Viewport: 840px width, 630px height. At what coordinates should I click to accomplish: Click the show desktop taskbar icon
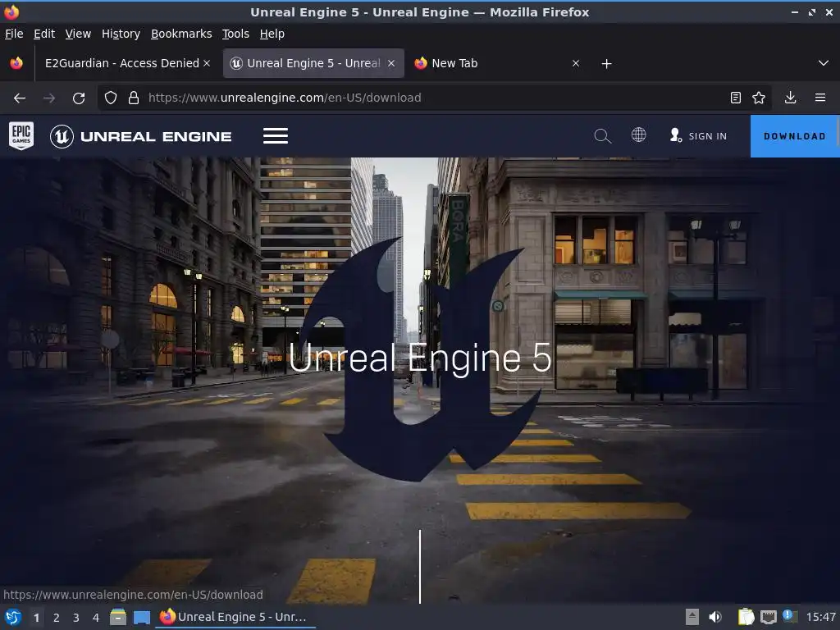click(x=141, y=617)
